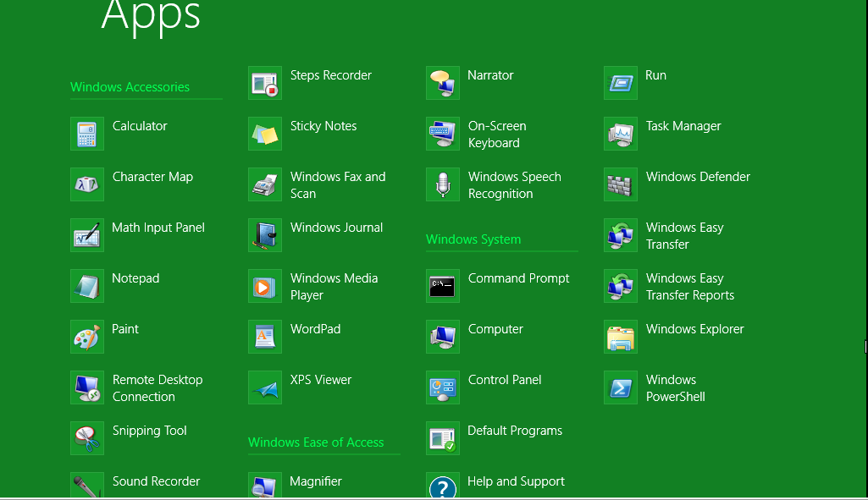The image size is (868, 500).
Task: Open Windows Defender
Action: tap(698, 177)
